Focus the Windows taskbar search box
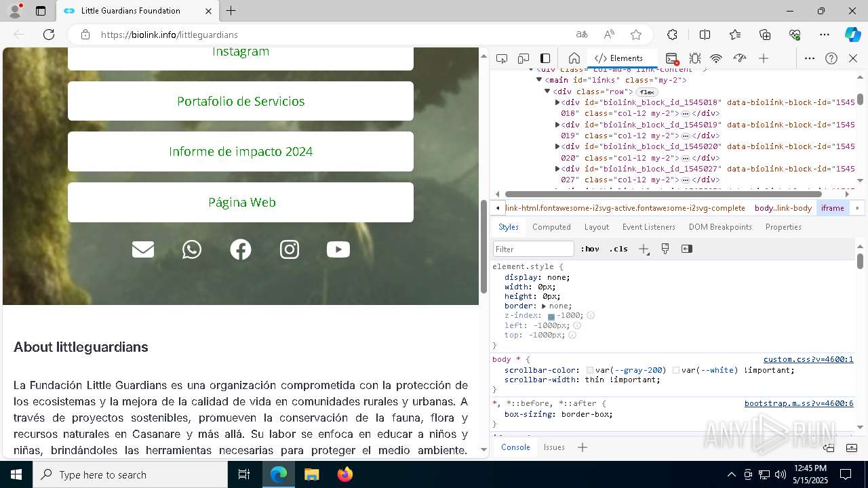This screenshot has height=488, width=868. [130, 474]
